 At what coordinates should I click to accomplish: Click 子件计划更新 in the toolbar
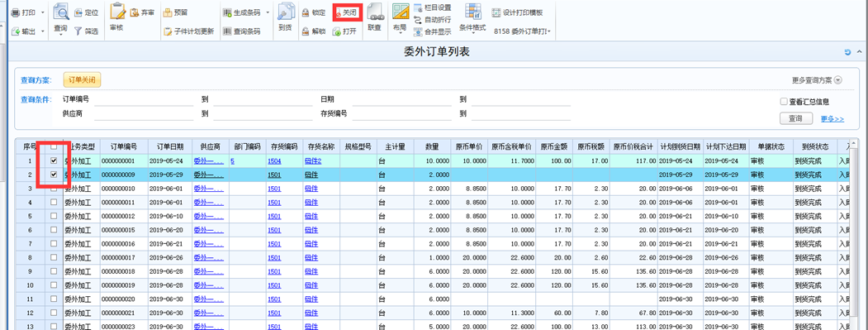[189, 31]
